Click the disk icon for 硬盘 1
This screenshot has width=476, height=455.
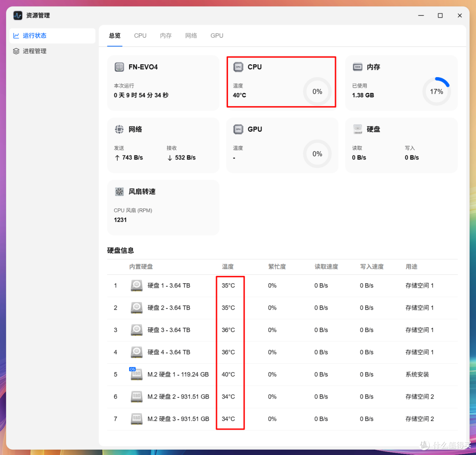[x=137, y=286]
